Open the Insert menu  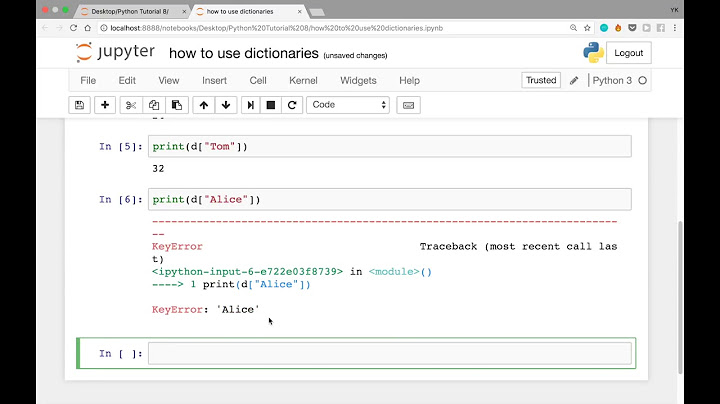(214, 80)
